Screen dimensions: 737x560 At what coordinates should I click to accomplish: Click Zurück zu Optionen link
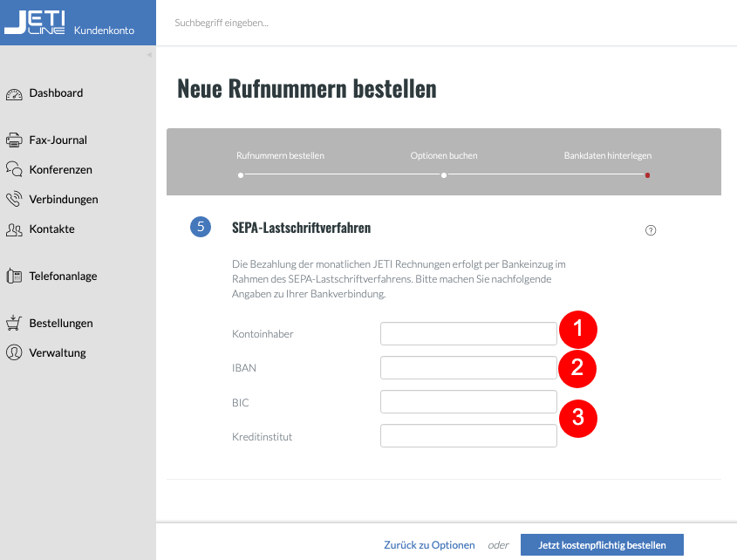pos(429,545)
